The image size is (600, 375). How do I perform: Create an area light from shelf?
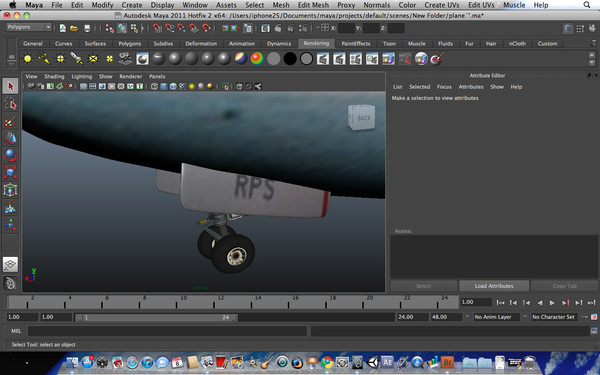pos(93,59)
